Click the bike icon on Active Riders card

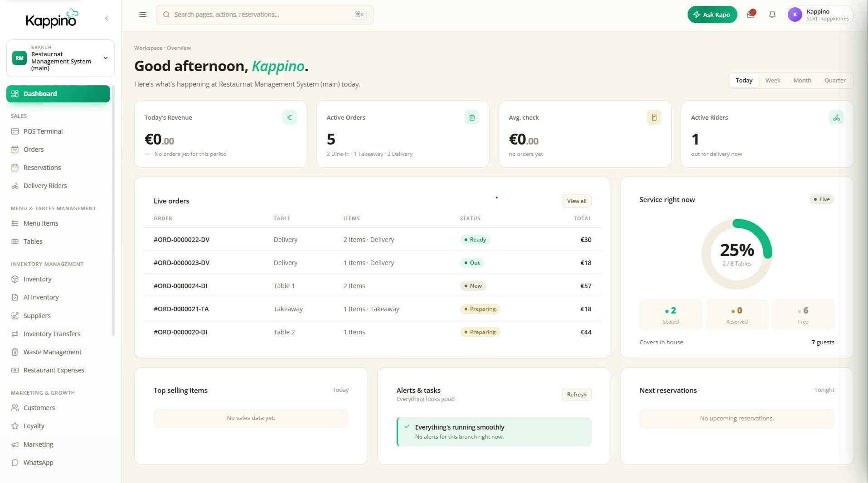click(x=836, y=117)
